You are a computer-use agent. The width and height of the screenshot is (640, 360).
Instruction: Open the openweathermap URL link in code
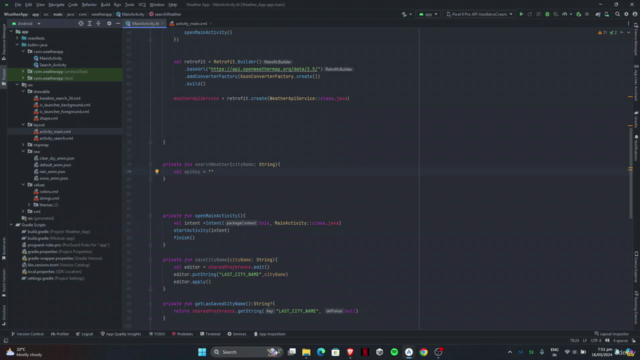[x=264, y=69]
